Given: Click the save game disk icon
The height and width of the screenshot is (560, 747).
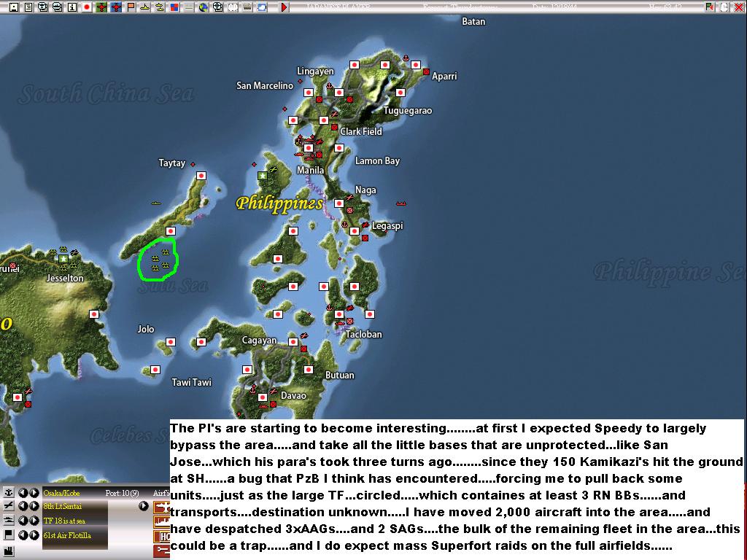Looking at the screenshot, I should pyautogui.click(x=14, y=7).
